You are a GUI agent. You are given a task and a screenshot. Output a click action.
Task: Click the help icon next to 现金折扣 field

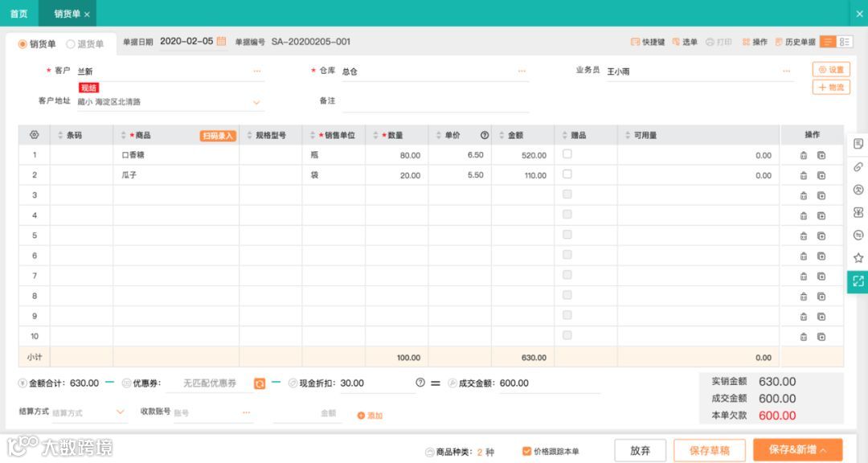pyautogui.click(x=420, y=383)
